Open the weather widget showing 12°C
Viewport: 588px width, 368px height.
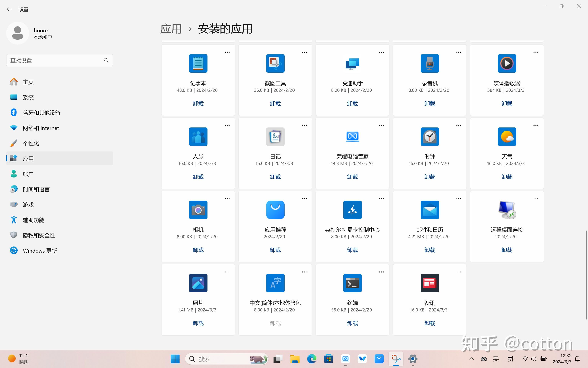tap(18, 359)
